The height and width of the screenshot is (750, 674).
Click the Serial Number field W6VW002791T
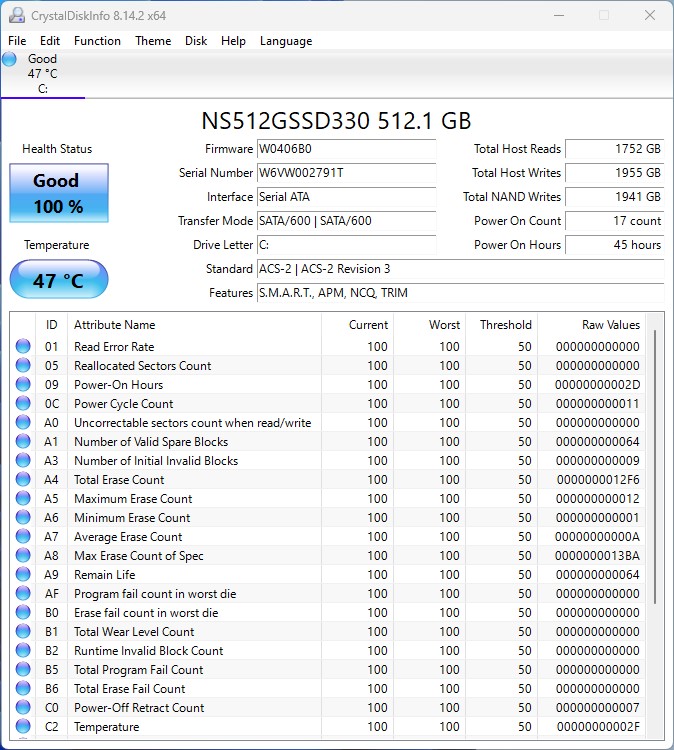coord(346,173)
